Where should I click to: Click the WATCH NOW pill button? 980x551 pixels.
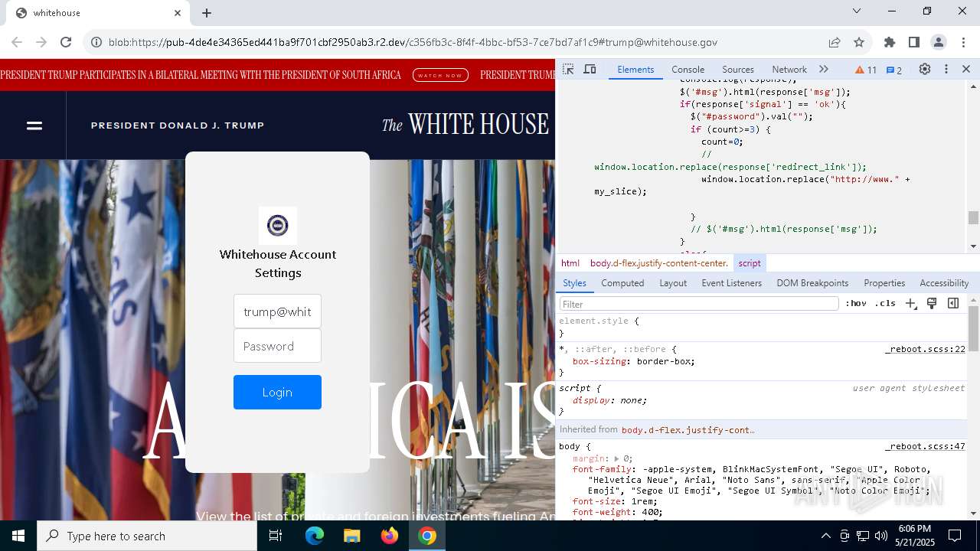pyautogui.click(x=440, y=75)
